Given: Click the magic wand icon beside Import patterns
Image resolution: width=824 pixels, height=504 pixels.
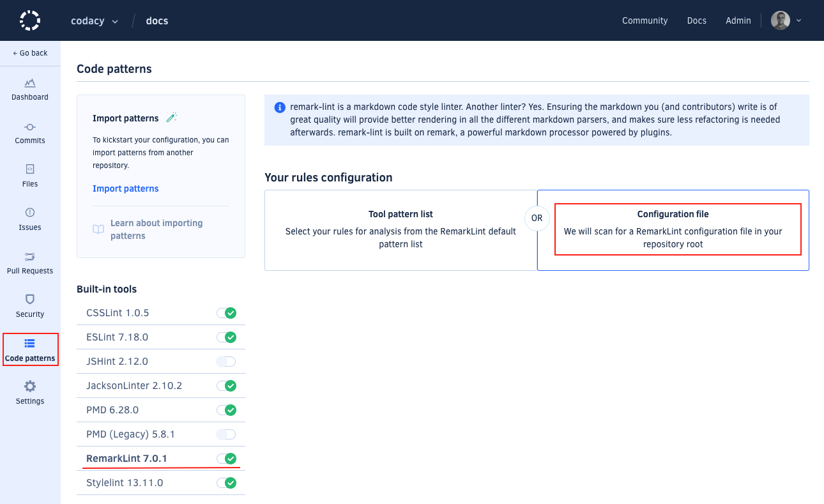Looking at the screenshot, I should point(171,118).
